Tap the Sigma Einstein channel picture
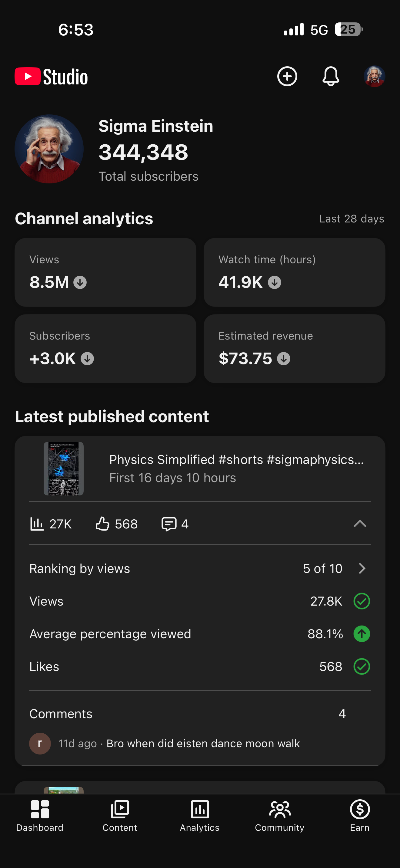 (49, 149)
